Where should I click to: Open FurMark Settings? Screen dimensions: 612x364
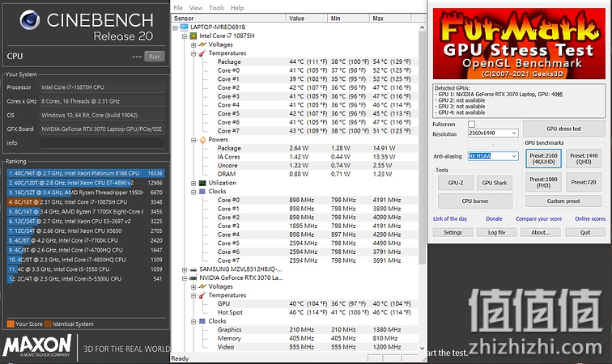[x=453, y=232]
